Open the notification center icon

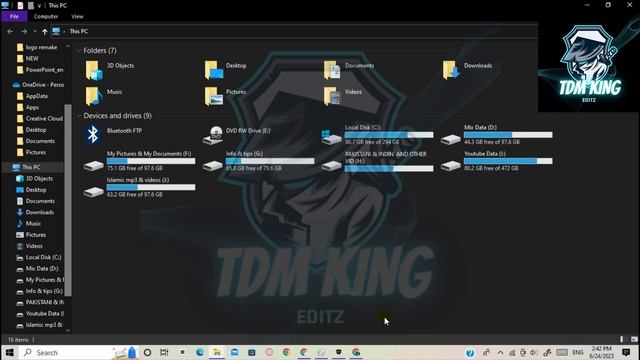627,352
